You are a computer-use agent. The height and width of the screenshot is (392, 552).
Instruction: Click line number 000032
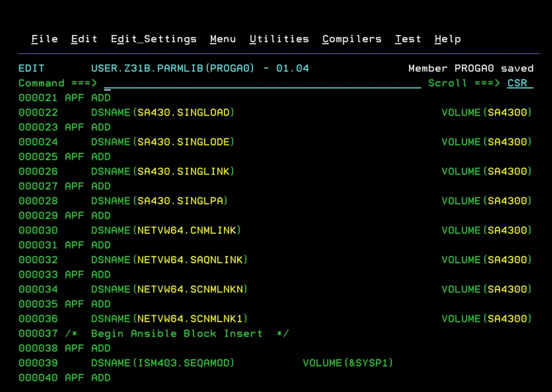pos(38,260)
